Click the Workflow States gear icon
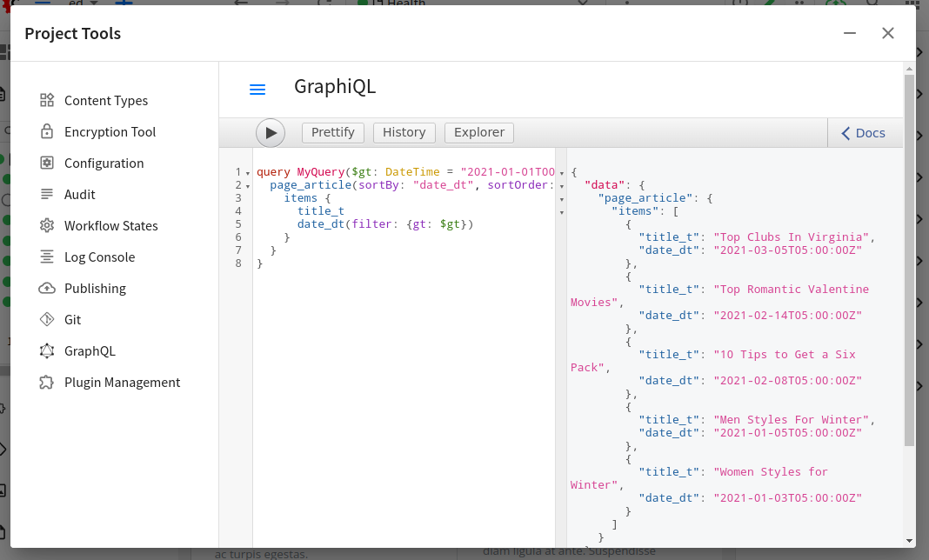Image resolution: width=929 pixels, height=560 pixels. point(47,225)
